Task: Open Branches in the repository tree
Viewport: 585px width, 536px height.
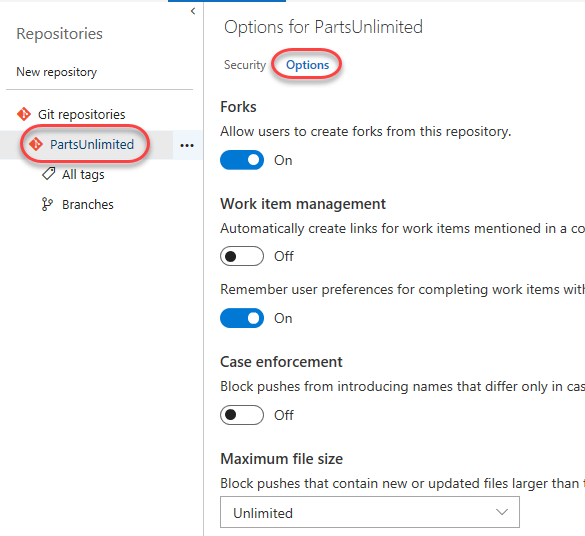Action: [x=88, y=204]
